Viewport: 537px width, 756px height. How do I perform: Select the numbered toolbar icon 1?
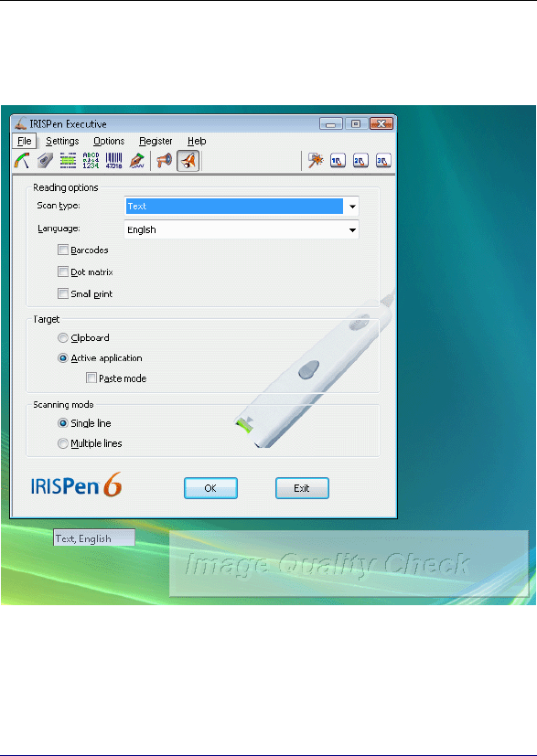(x=338, y=161)
